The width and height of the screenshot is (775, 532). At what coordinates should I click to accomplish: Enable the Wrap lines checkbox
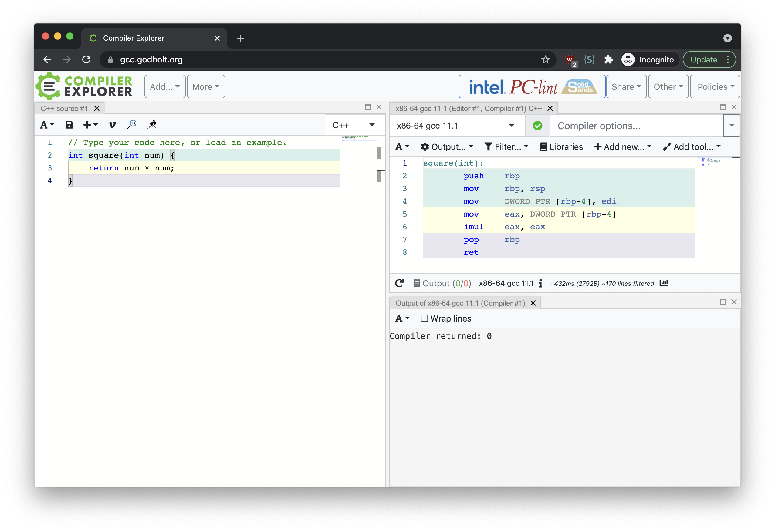[x=424, y=318]
